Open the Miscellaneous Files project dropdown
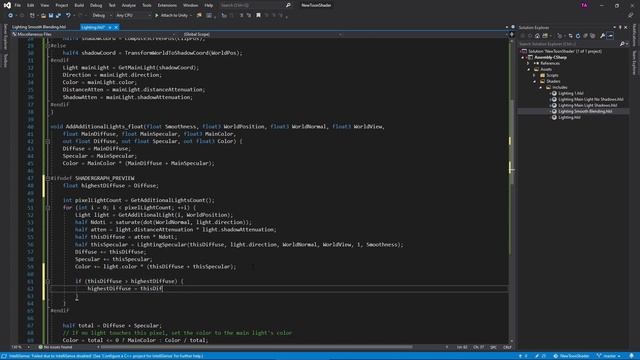The width and height of the screenshot is (640, 360). tap(94, 34)
